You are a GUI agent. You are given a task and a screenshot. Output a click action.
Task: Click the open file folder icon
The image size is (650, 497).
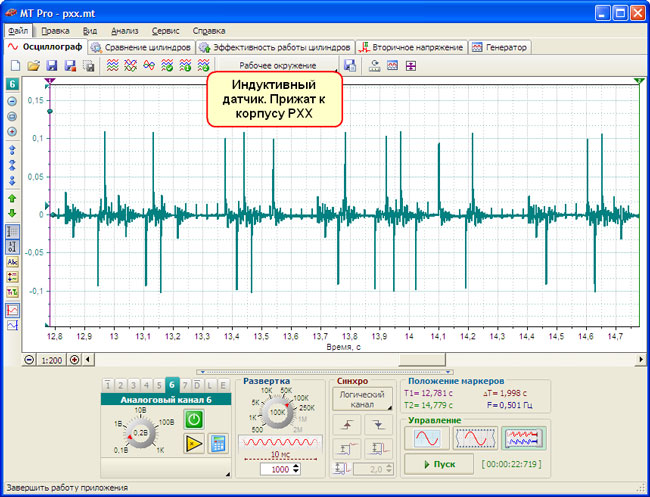[33, 65]
